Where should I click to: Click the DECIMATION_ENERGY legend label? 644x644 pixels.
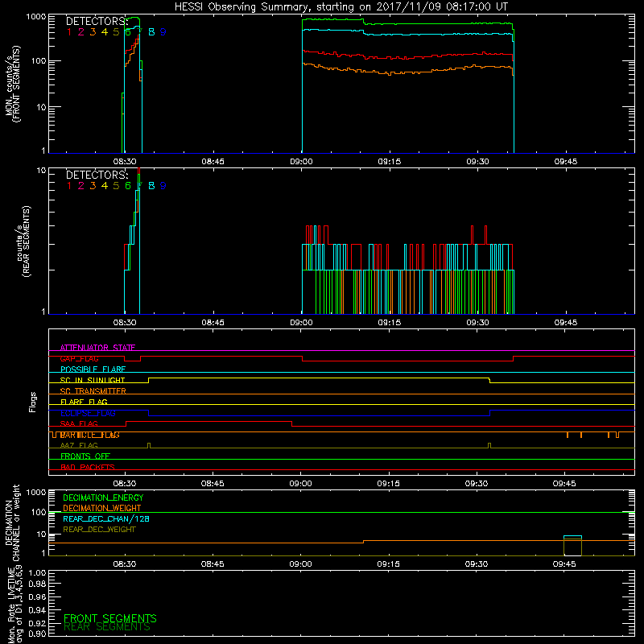tap(103, 497)
